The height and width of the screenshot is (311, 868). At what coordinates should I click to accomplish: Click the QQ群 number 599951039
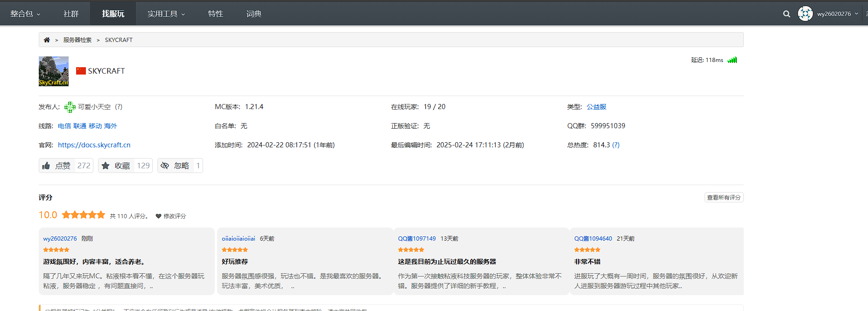click(608, 126)
